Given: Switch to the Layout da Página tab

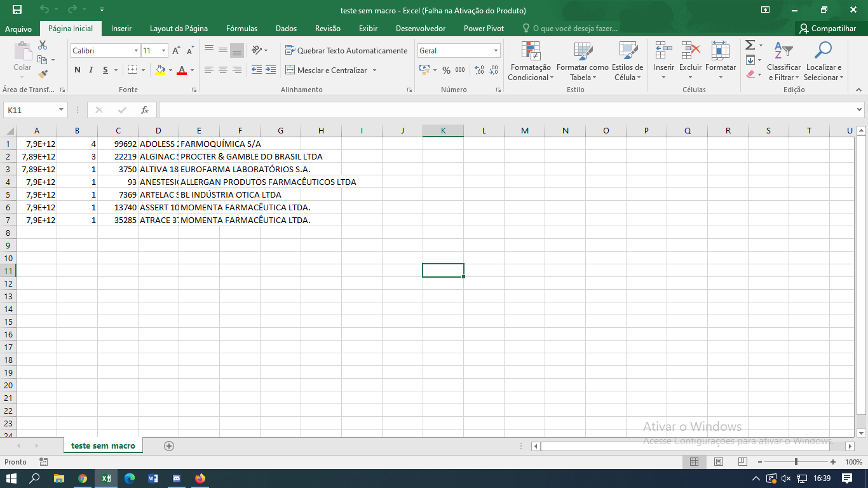Looking at the screenshot, I should 179,29.
